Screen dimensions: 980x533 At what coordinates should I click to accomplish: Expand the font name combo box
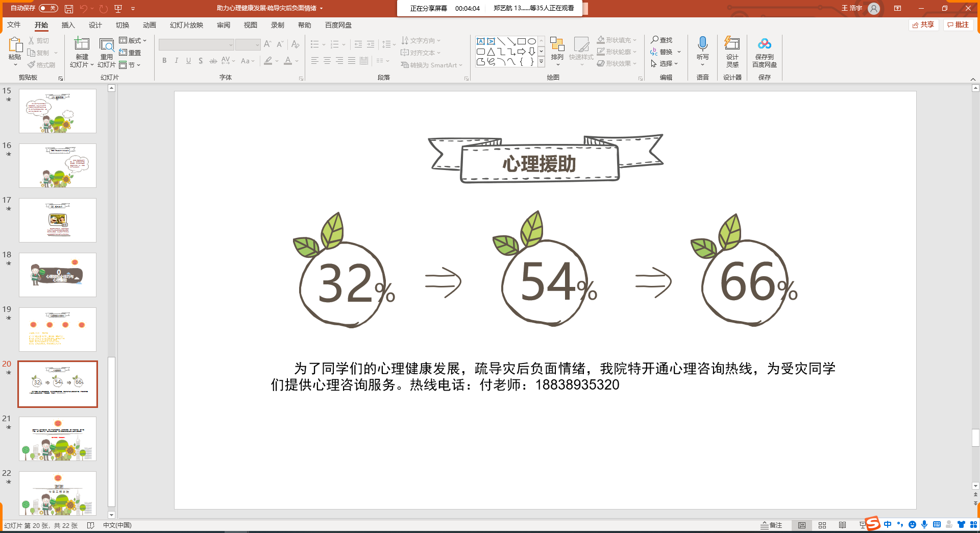231,45
